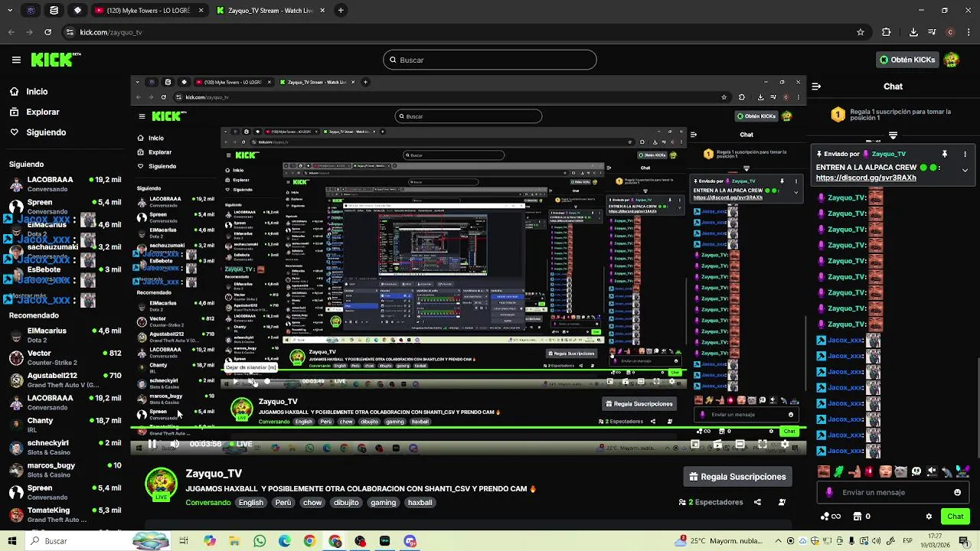This screenshot has width=980, height=551.
Task: Pause the live stream video
Action: pos(152,444)
